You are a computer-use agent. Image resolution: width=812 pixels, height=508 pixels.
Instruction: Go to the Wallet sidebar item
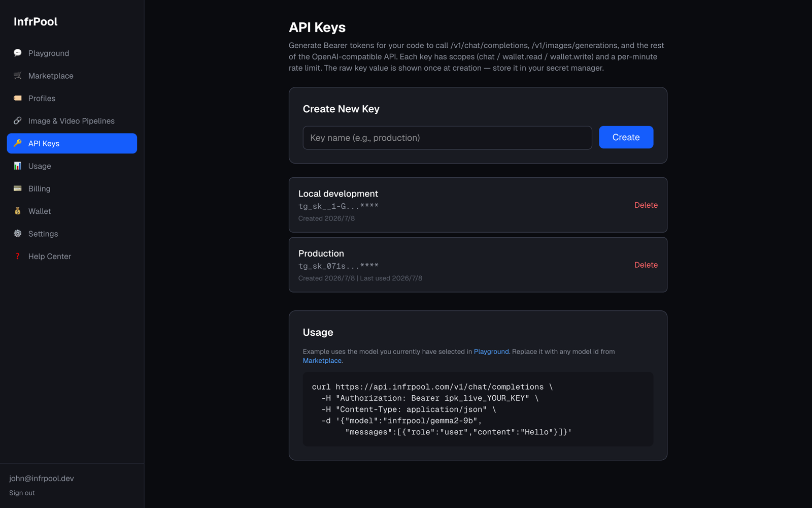[x=72, y=211]
